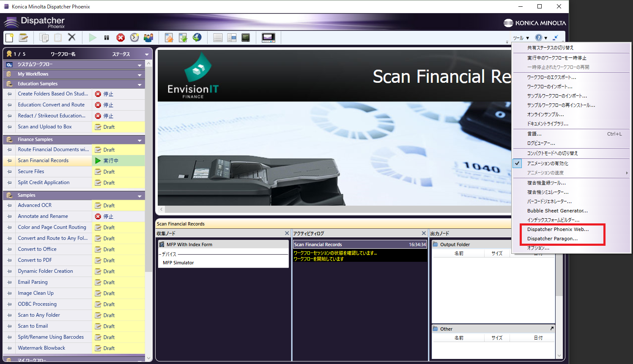633x364 pixels.
Task: Delete workflow using the black X icon
Action: [72, 38]
